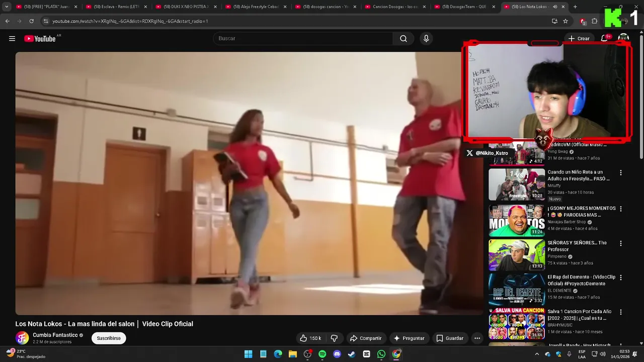This screenshot has height=362, width=644.
Task: Open Spotify from the taskbar
Action: coord(322,354)
